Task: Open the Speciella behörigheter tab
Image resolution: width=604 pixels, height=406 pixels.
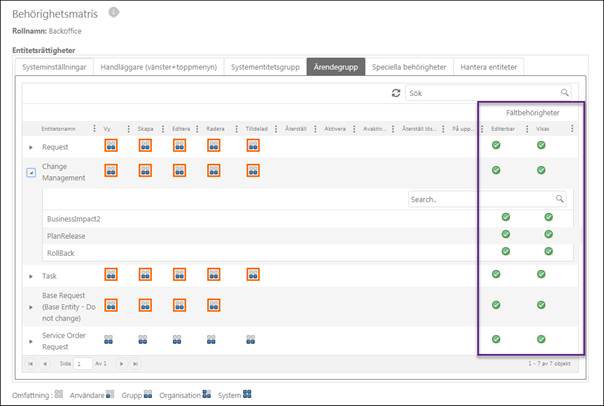Action: [408, 67]
